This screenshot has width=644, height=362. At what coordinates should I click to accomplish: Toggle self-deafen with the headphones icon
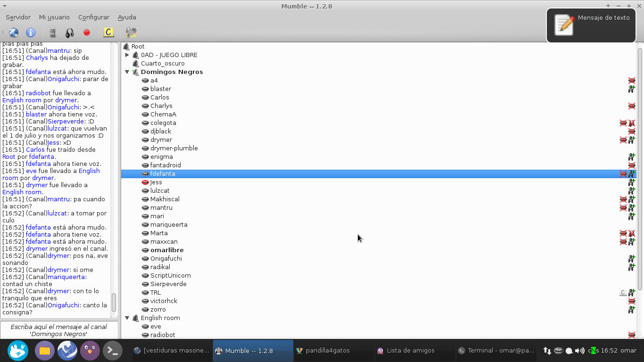70,33
